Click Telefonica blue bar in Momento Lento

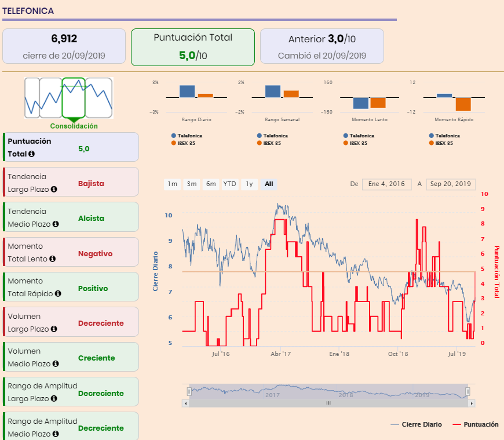pyautogui.click(x=361, y=103)
